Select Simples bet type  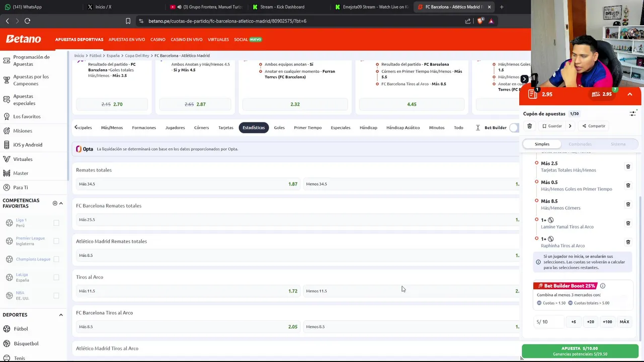pos(542,144)
